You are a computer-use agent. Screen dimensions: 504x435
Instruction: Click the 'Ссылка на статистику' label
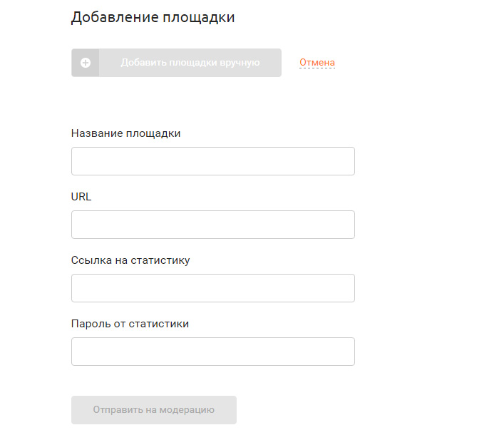(x=130, y=260)
